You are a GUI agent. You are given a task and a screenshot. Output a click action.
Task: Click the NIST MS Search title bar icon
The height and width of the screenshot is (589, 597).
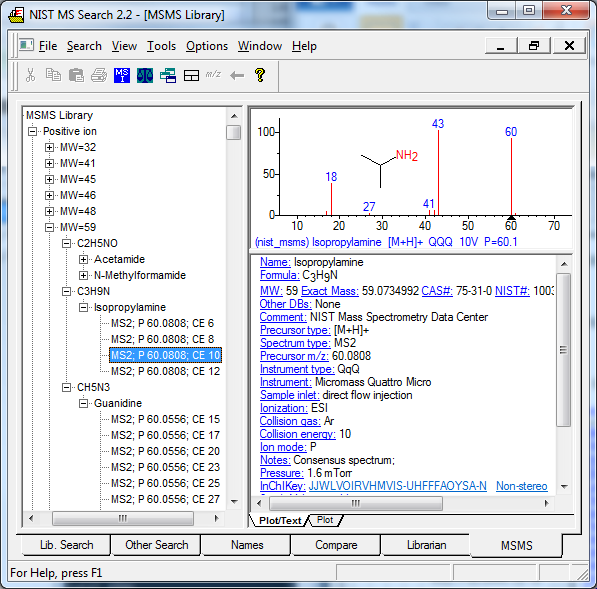(16, 14)
